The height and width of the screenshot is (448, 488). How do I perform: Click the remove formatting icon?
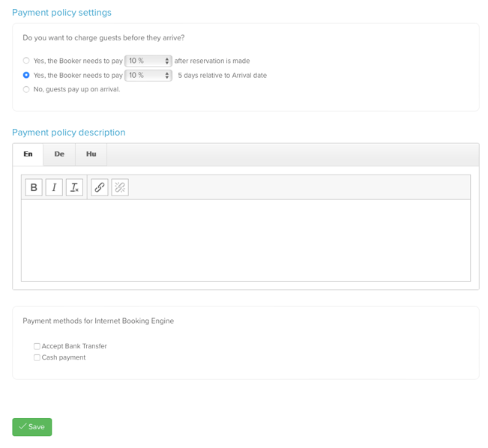[74, 187]
